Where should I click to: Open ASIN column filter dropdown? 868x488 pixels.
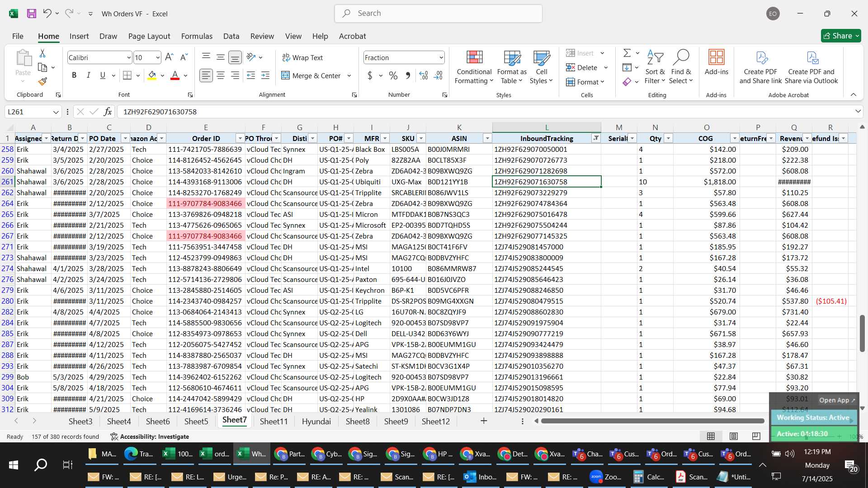pyautogui.click(x=487, y=138)
